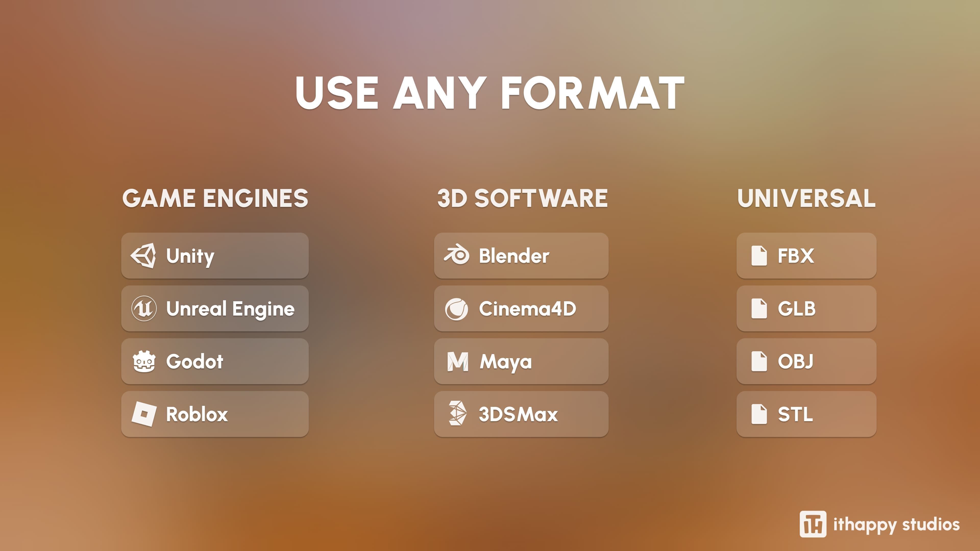Select the Unity label text
980x551 pixels.
(190, 256)
